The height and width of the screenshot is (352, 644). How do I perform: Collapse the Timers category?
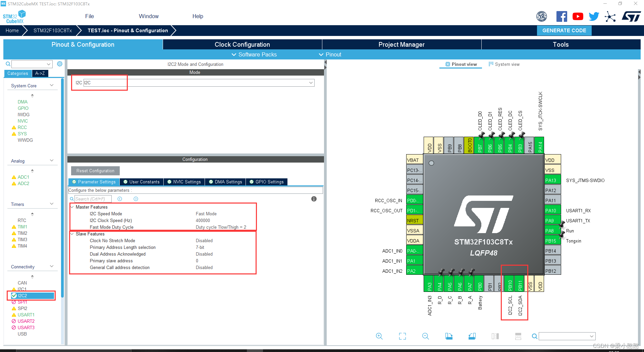click(x=52, y=204)
